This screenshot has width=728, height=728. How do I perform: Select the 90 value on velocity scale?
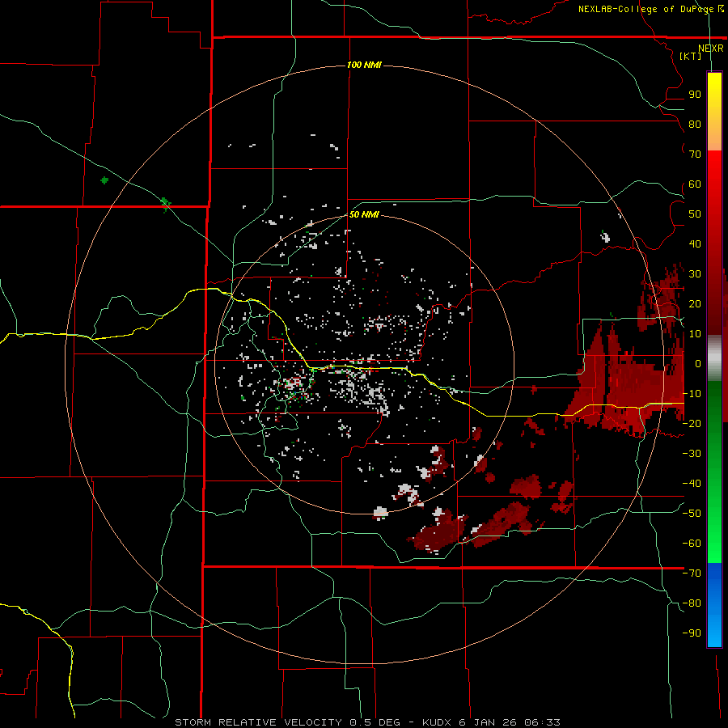pos(695,95)
